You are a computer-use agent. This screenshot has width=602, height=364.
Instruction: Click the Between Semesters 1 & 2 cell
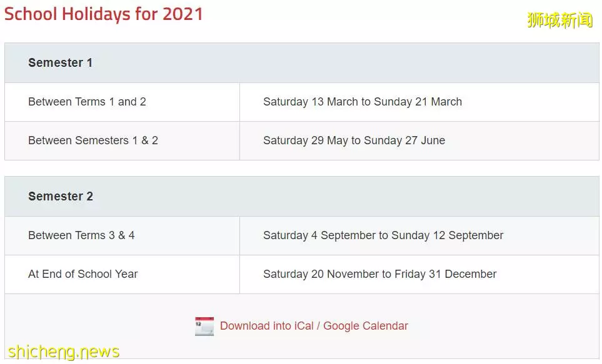tap(122, 140)
